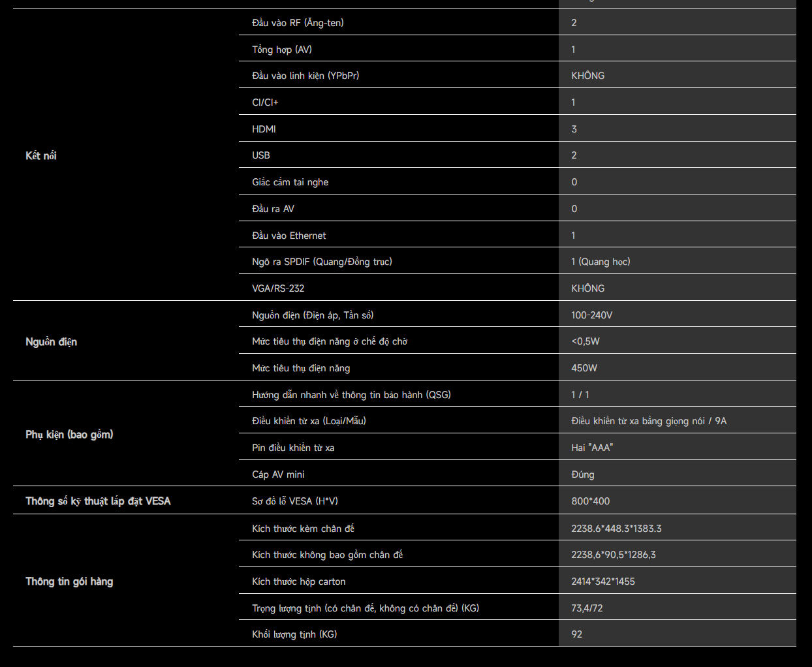Click the "Khối lượng tịnh (KG)" row label
Screen dimensions: 812x667
[x=294, y=634]
